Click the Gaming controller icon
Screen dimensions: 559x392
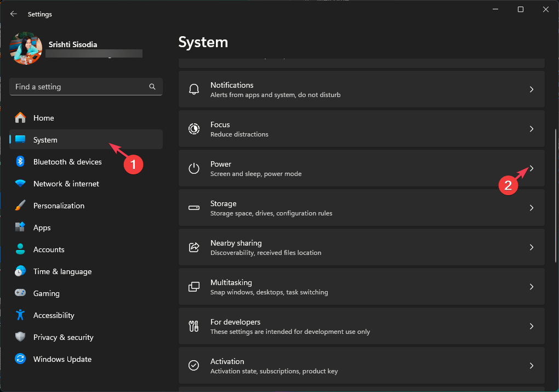20,293
